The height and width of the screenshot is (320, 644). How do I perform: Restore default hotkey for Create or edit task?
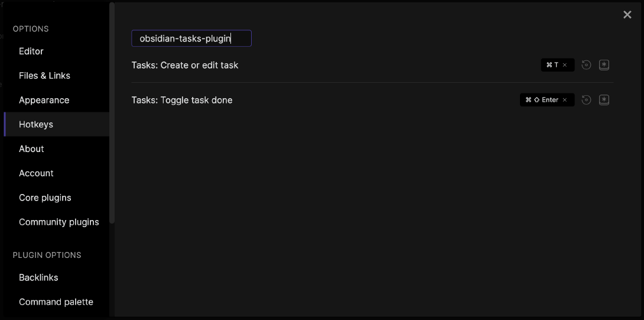tap(586, 65)
